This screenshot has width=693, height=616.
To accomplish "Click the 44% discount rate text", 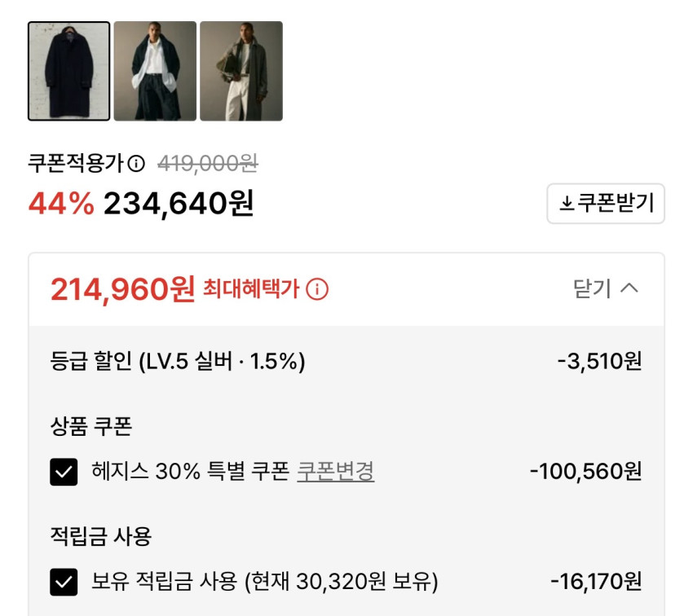I will click(x=61, y=204).
